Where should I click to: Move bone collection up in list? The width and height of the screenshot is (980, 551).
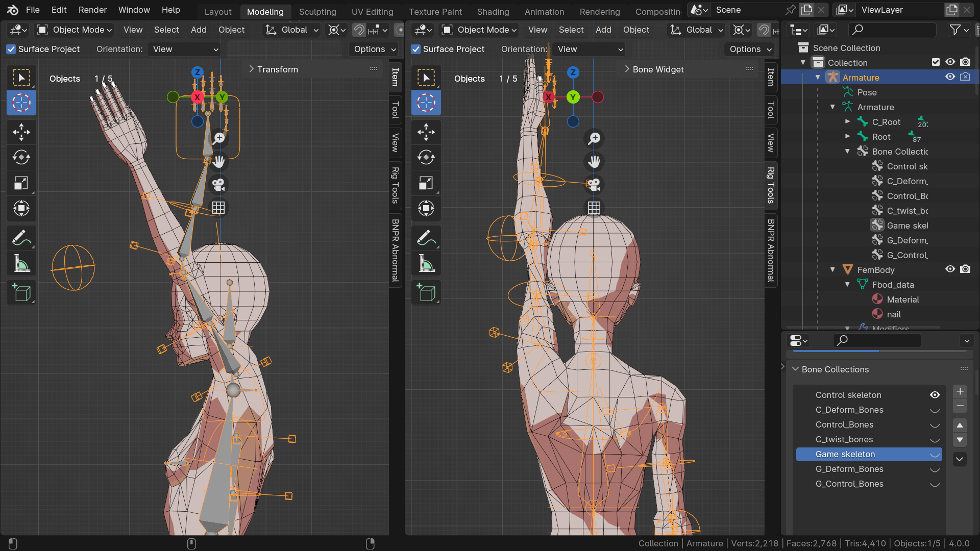pyautogui.click(x=960, y=425)
